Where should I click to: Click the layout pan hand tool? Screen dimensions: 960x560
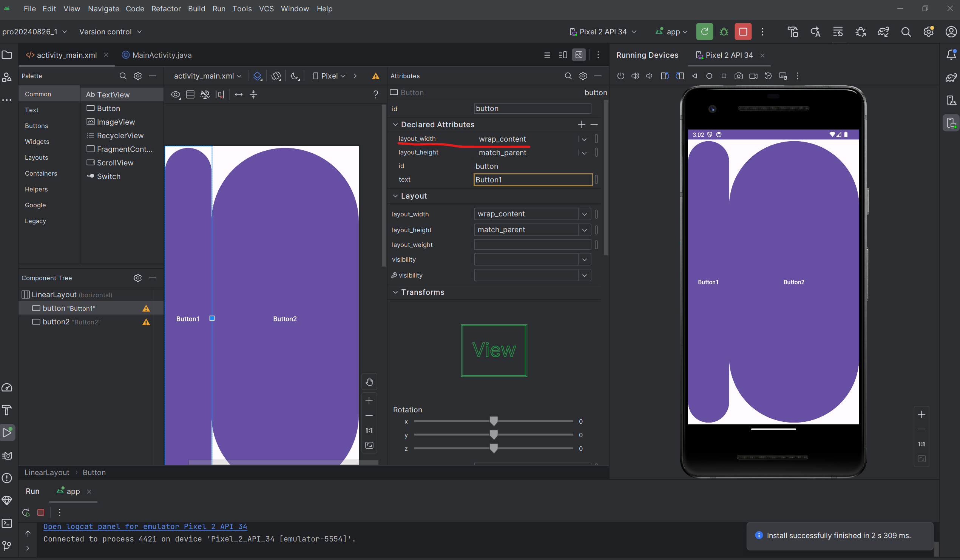tap(369, 382)
